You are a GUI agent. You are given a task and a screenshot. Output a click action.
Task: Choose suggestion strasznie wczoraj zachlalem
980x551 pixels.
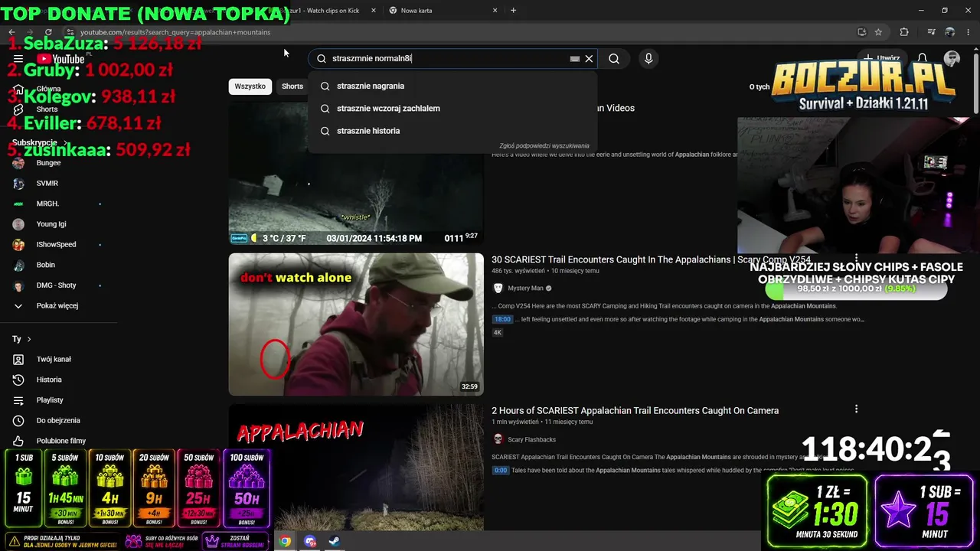pos(452,109)
